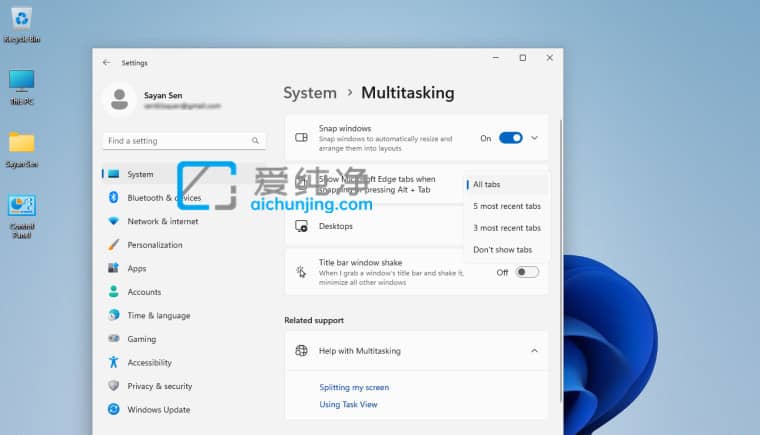Open Accessibility settings page
Image resolution: width=760 pixels, height=435 pixels.
[184, 362]
